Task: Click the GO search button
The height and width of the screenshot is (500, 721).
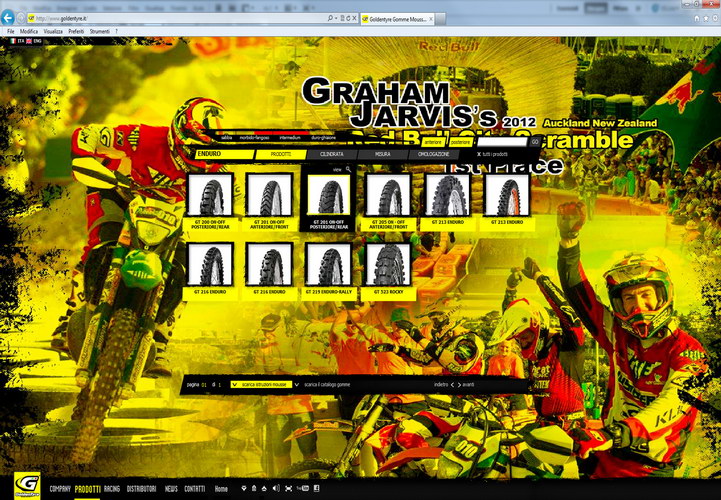Action: [534, 142]
